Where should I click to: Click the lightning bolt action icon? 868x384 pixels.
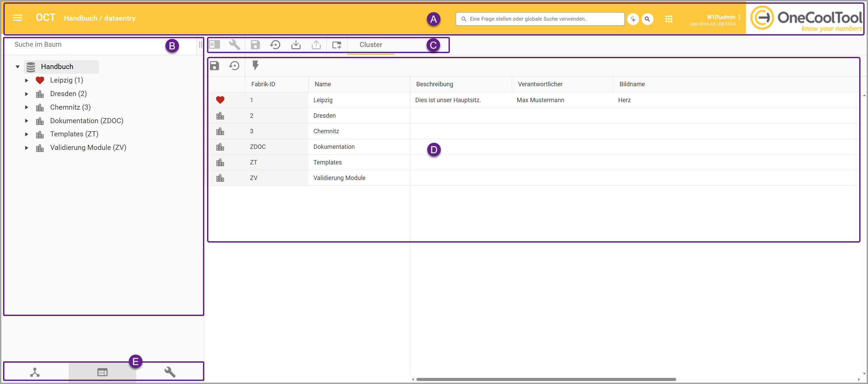(255, 66)
